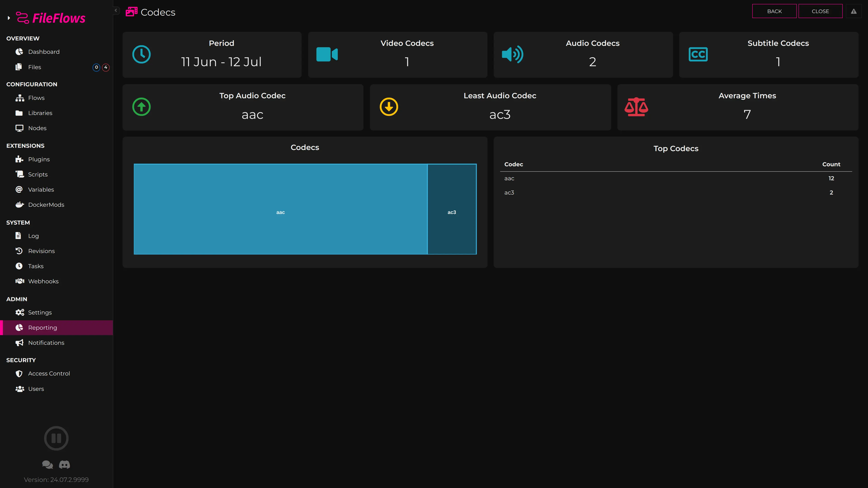Click the Users group icon
Screen dimensions: 868x488
click(20, 389)
